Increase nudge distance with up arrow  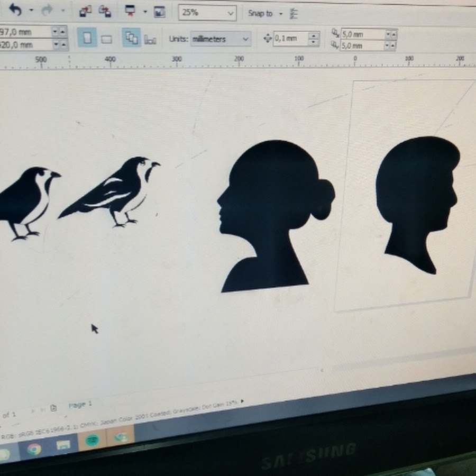pyautogui.click(x=314, y=35)
